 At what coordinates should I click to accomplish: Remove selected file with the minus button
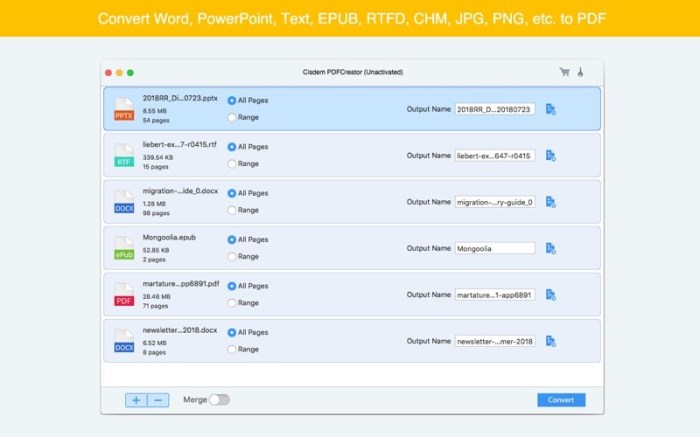point(158,400)
